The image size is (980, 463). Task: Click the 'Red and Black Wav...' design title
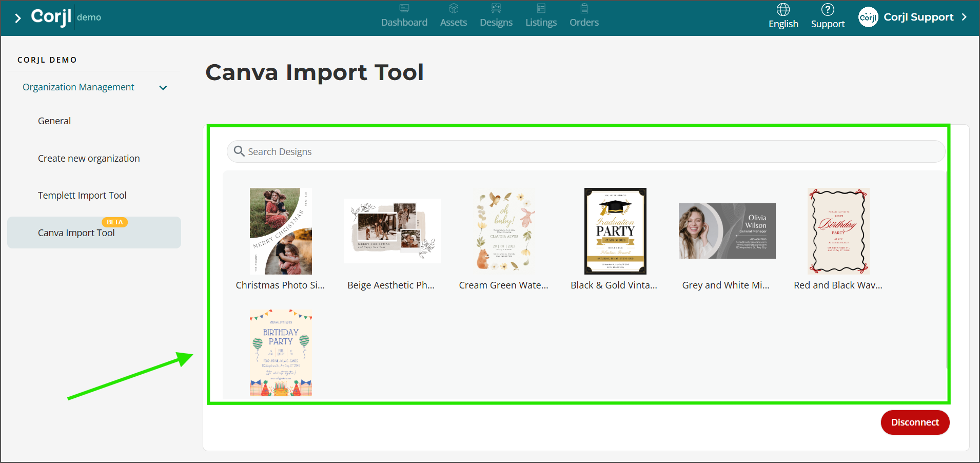(838, 285)
